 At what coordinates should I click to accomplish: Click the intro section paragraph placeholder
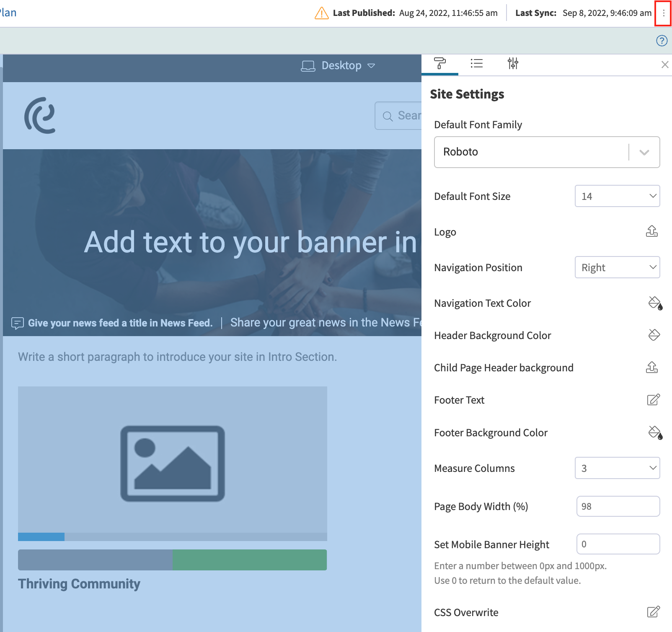(x=177, y=357)
